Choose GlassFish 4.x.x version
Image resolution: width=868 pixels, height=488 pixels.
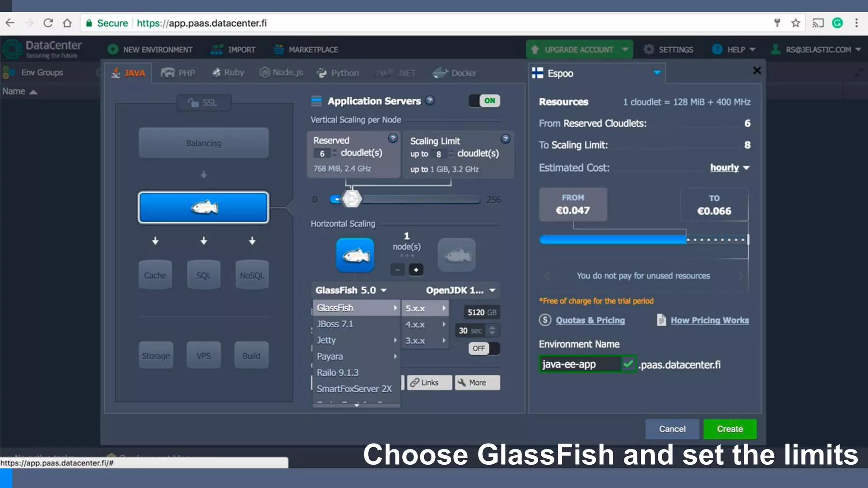[x=425, y=324]
